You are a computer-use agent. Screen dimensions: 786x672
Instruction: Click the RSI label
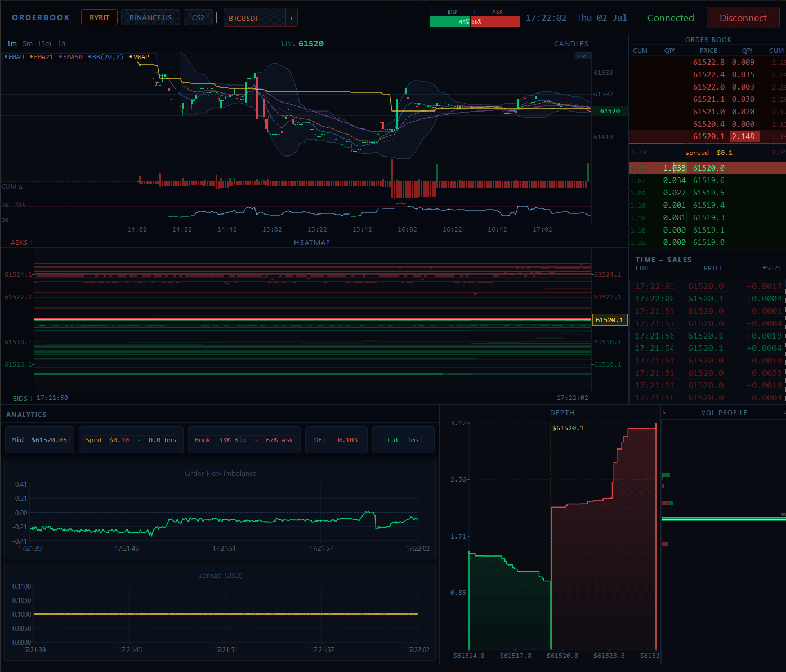pos(20,204)
